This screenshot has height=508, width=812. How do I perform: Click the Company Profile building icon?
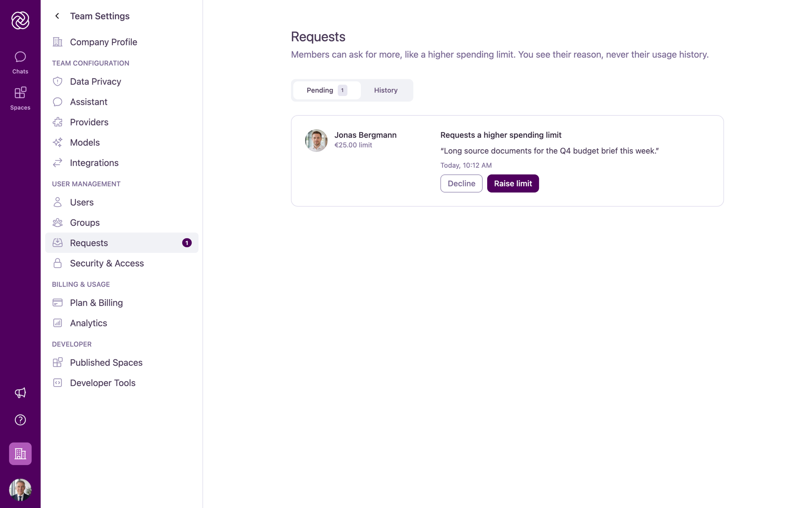58,42
